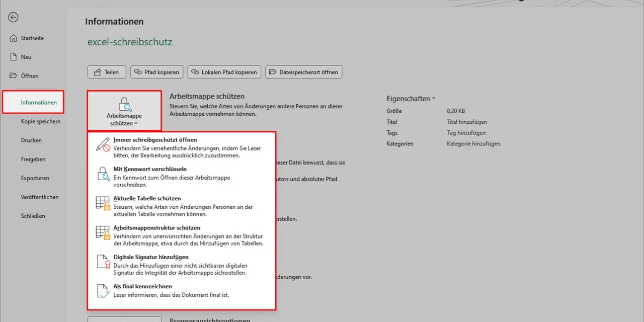Select Neu in the sidebar
The height and width of the screenshot is (322, 644).
(x=26, y=57)
